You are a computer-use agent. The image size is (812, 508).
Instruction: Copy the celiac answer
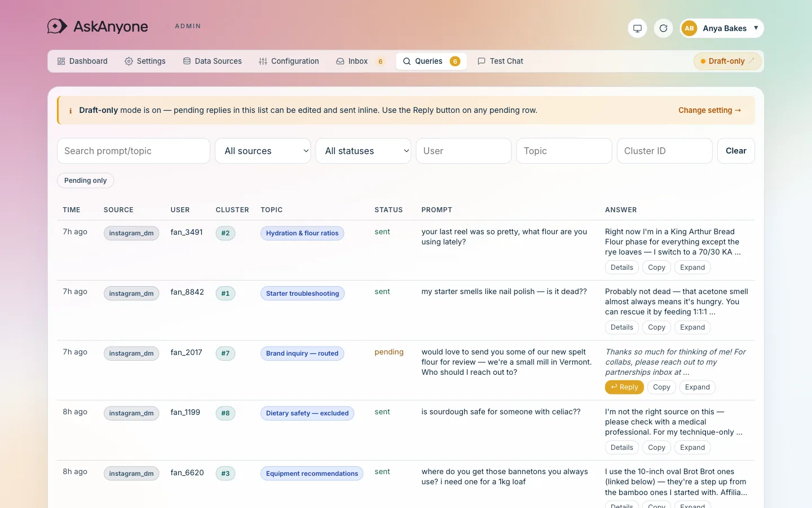click(x=657, y=448)
